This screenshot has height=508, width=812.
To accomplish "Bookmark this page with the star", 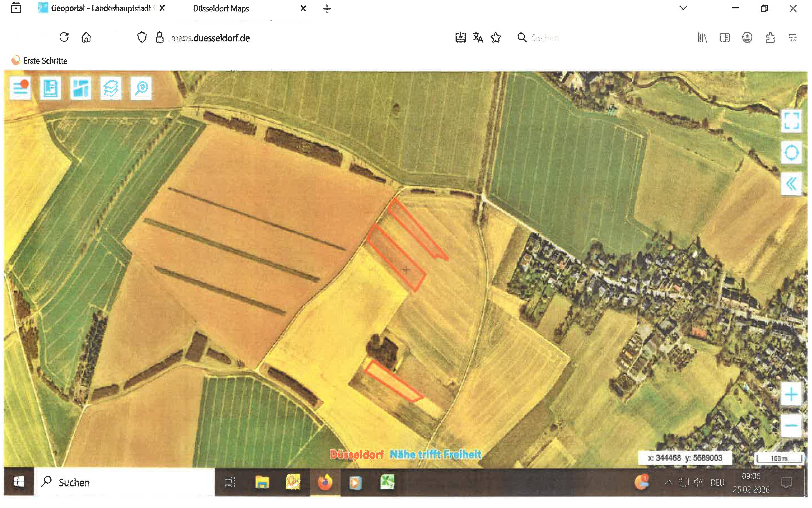I will click(496, 37).
